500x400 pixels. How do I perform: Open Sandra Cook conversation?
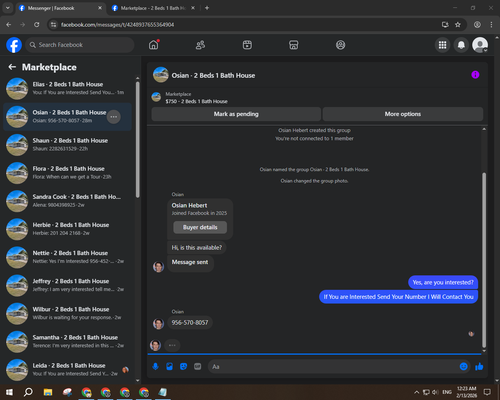67,201
